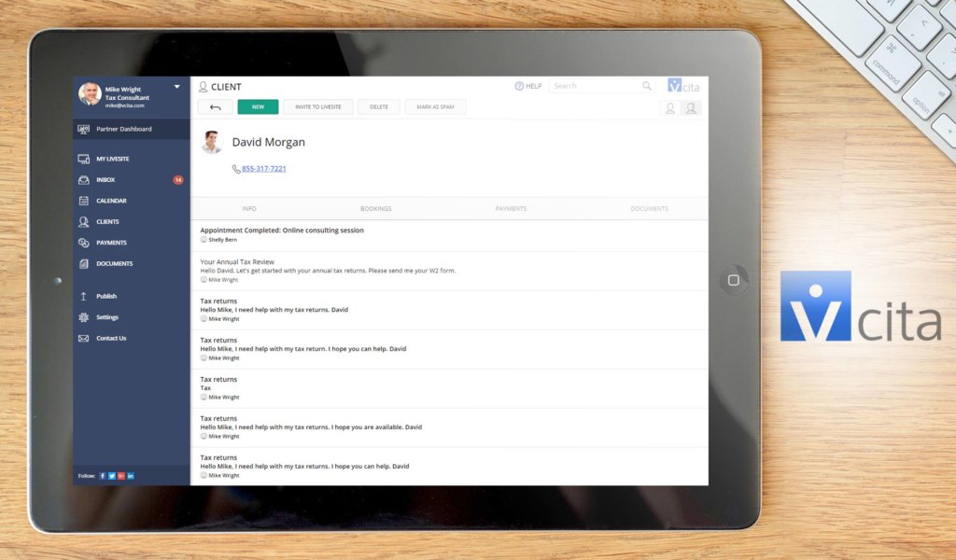The image size is (956, 560).
Task: Expand the Mike Wright account dropdown
Action: coord(177,87)
